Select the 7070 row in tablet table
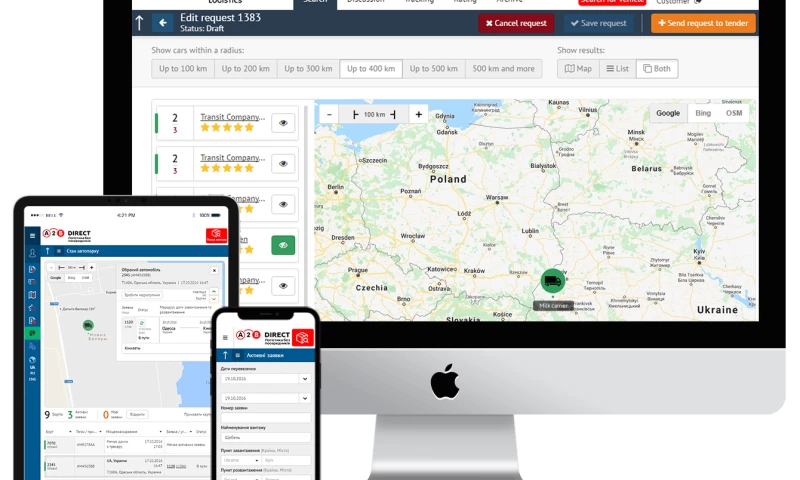This screenshot has width=800, height=480. (x=127, y=445)
